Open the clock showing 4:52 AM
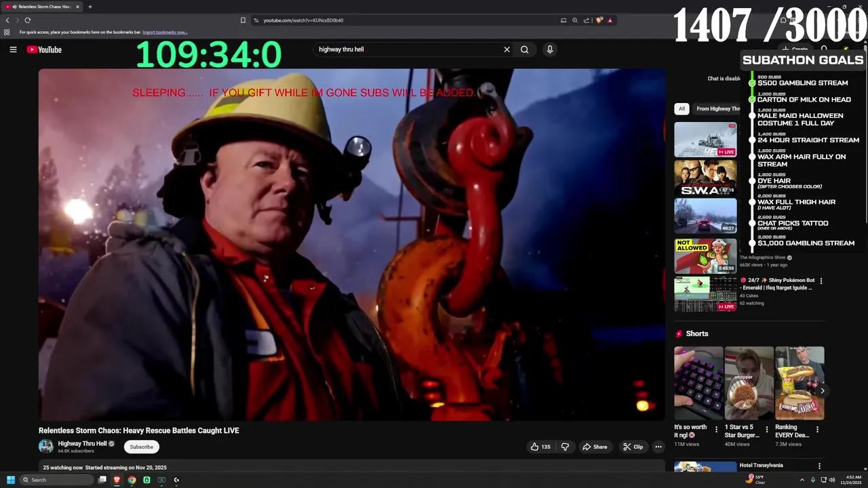 click(852, 480)
